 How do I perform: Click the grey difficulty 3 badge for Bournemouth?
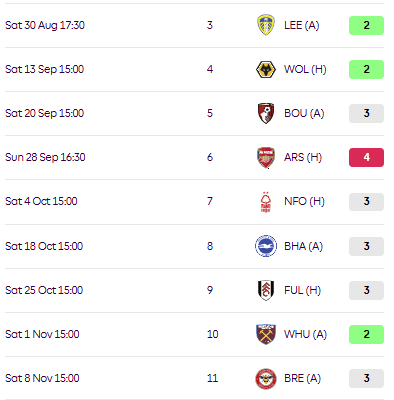[x=366, y=113]
